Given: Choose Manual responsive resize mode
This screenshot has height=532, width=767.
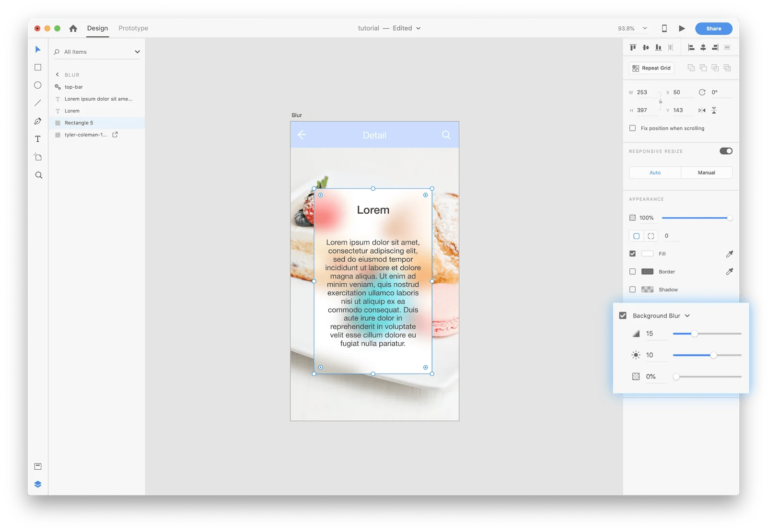Looking at the screenshot, I should click(707, 173).
